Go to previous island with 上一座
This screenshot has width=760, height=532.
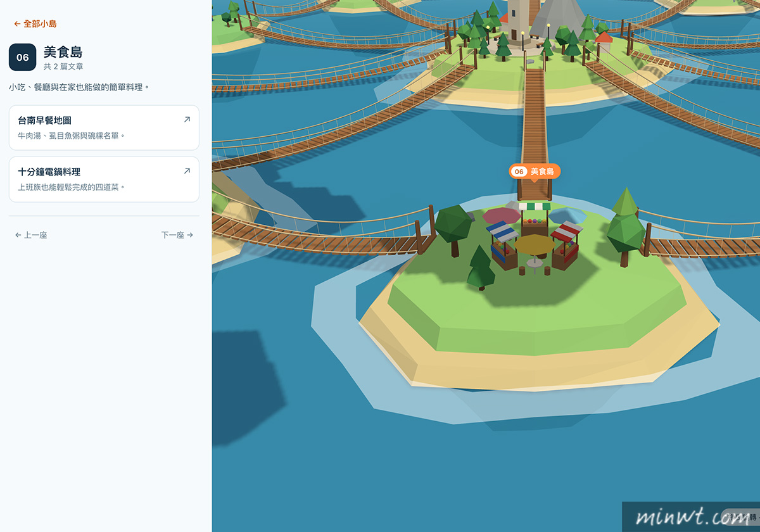point(31,235)
